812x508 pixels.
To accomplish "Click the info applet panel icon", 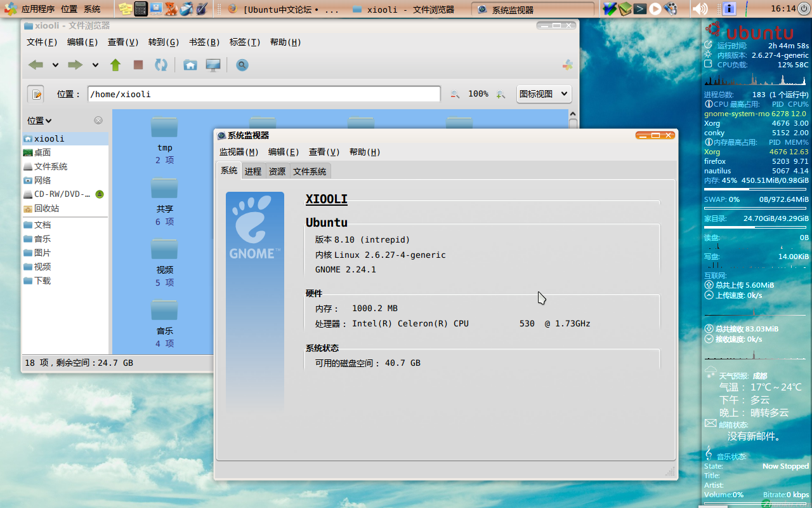I will pyautogui.click(x=729, y=9).
